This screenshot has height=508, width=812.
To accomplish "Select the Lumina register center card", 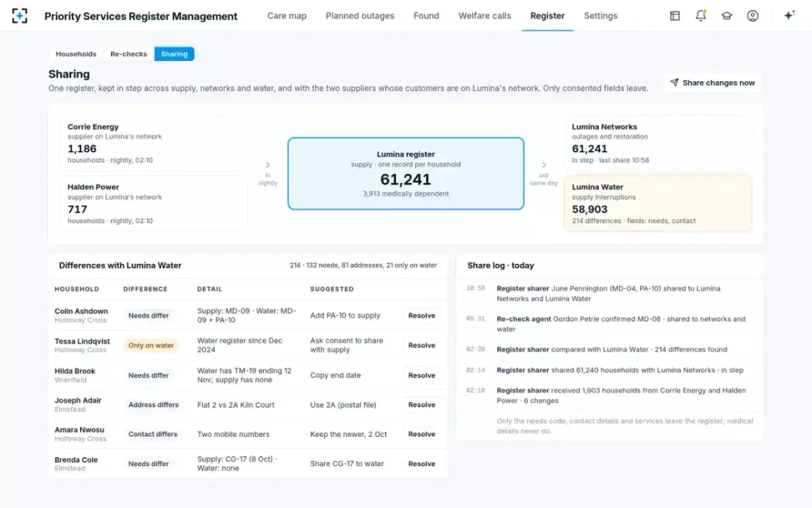I will (x=406, y=173).
